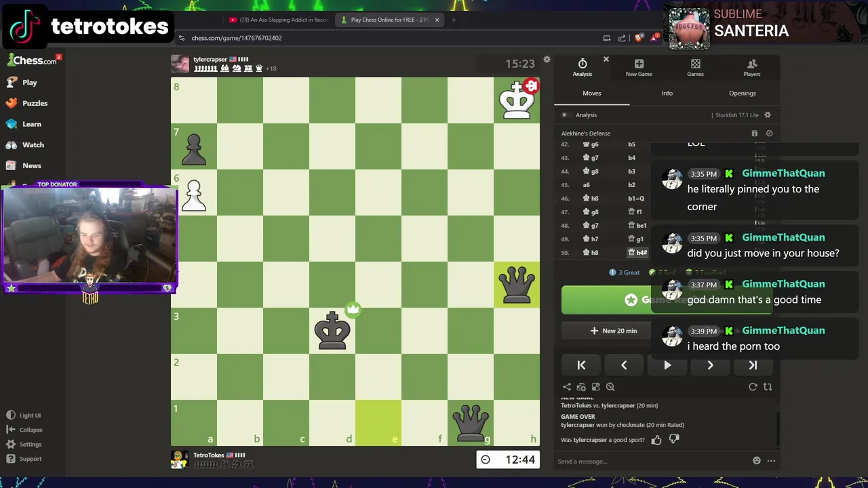Jump to the last move
Image resolution: width=868 pixels, height=488 pixels.
click(x=753, y=365)
